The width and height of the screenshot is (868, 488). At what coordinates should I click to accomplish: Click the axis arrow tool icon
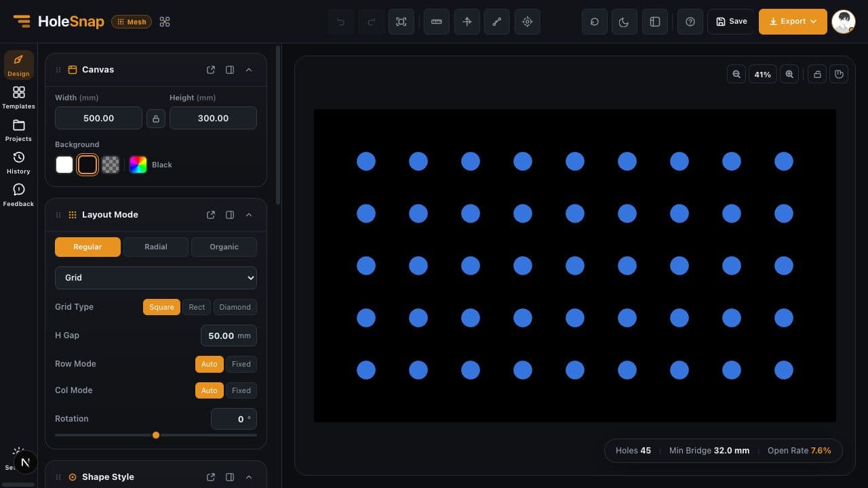467,22
